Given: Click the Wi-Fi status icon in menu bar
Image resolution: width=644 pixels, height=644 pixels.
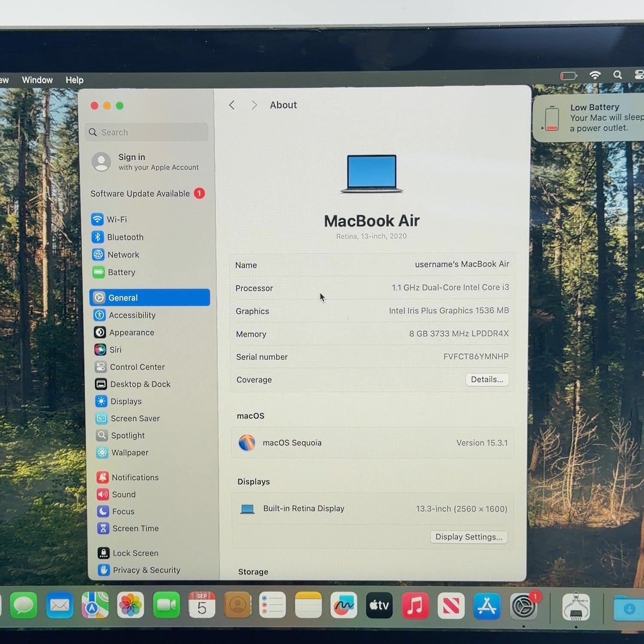Looking at the screenshot, I should point(595,75).
